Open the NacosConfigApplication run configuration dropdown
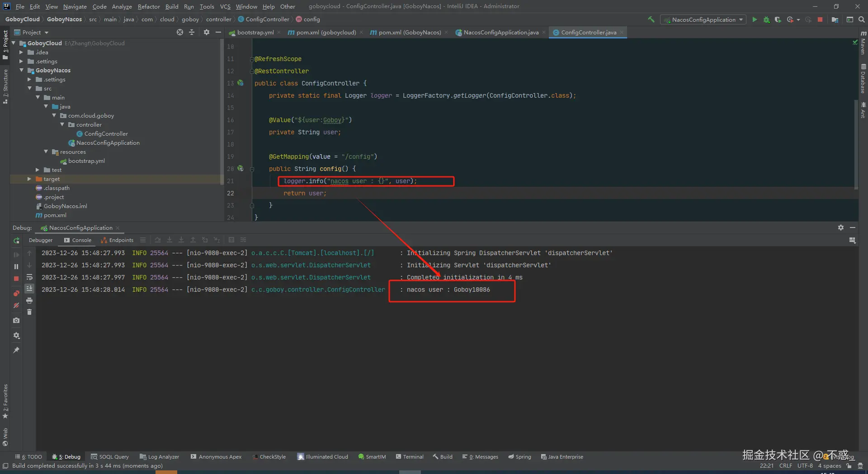 click(703, 19)
